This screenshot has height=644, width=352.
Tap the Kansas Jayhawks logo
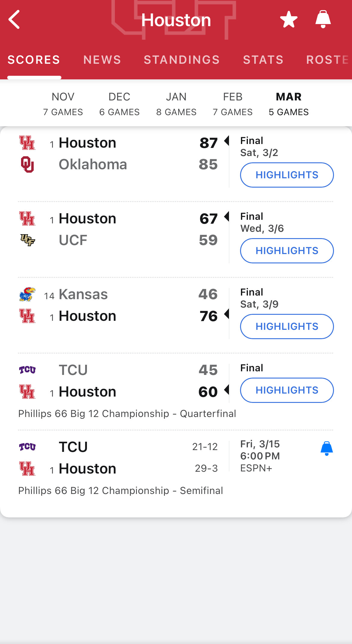(27, 294)
